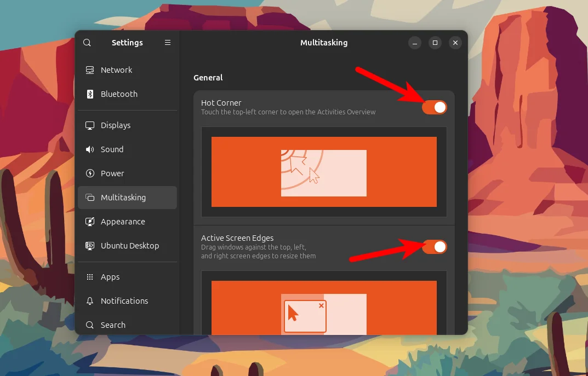The width and height of the screenshot is (588, 376).
Task: Turn off Active Screen Edges
Action: 435,247
